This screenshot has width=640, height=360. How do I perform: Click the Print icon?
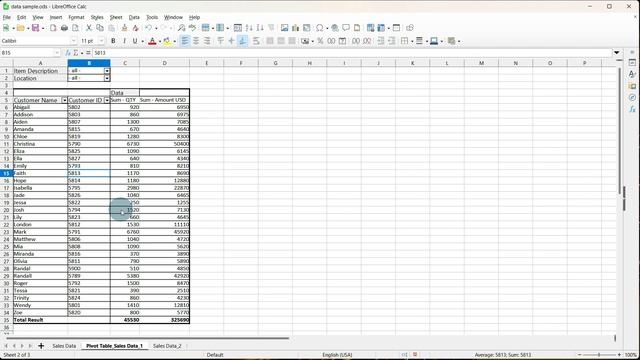click(x=64, y=28)
